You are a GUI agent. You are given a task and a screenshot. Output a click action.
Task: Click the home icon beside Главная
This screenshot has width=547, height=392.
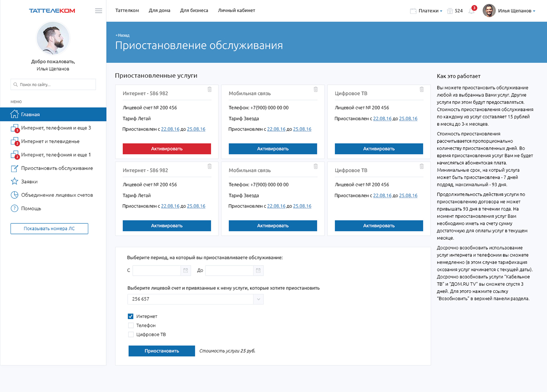(14, 114)
